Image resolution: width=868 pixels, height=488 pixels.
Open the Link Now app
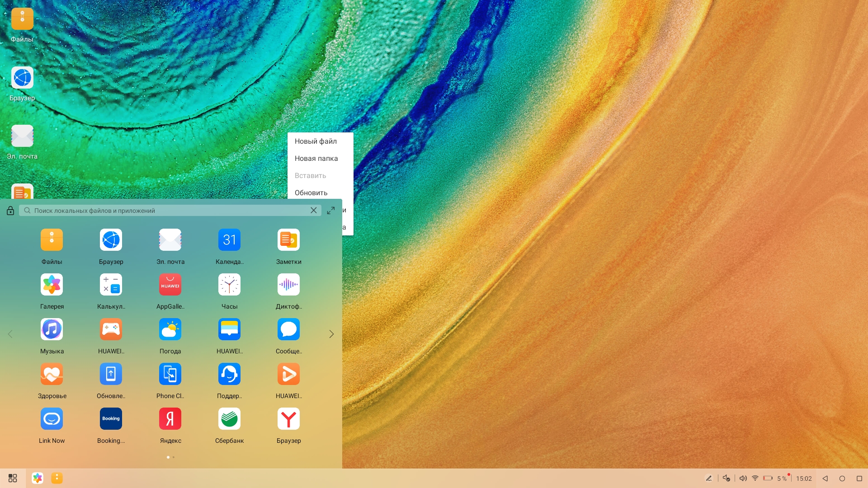pyautogui.click(x=52, y=419)
